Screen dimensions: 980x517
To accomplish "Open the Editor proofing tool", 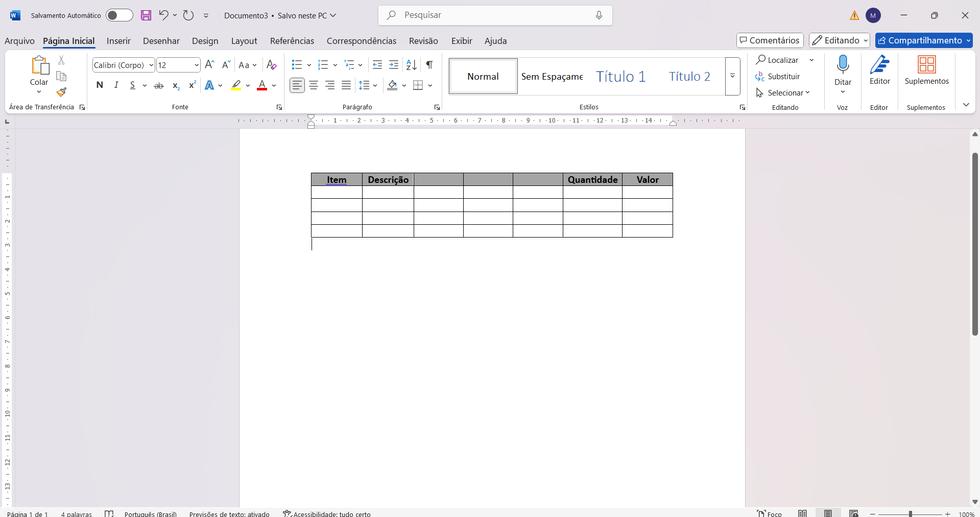I will point(880,70).
